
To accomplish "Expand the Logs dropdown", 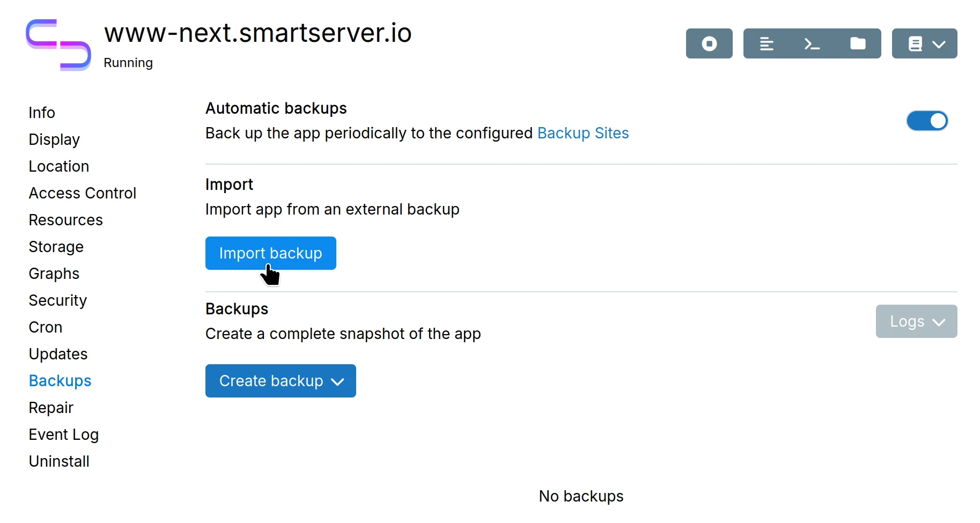I will [x=916, y=322].
